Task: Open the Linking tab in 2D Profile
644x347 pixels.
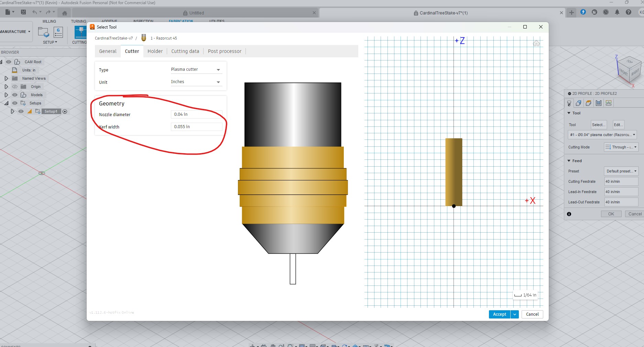Action: click(609, 103)
